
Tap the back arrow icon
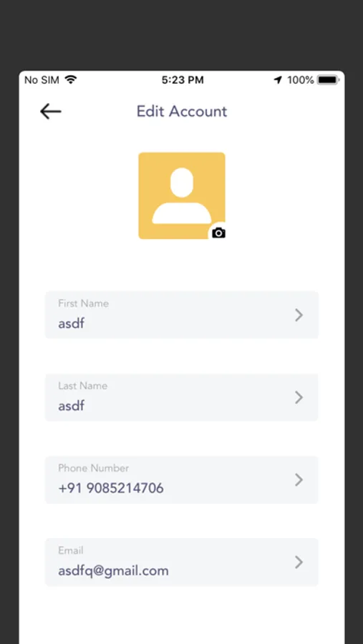pos(51,112)
